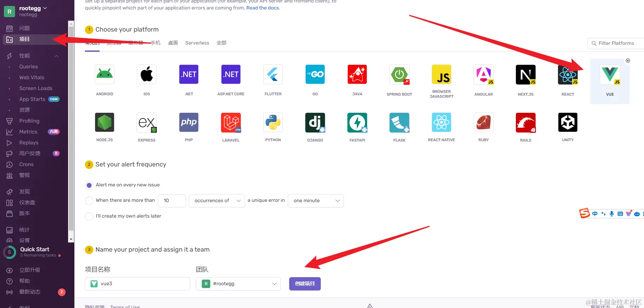The width and height of the screenshot is (644, 308).
Task: Select the FastAPI platform icon
Action: tap(357, 122)
